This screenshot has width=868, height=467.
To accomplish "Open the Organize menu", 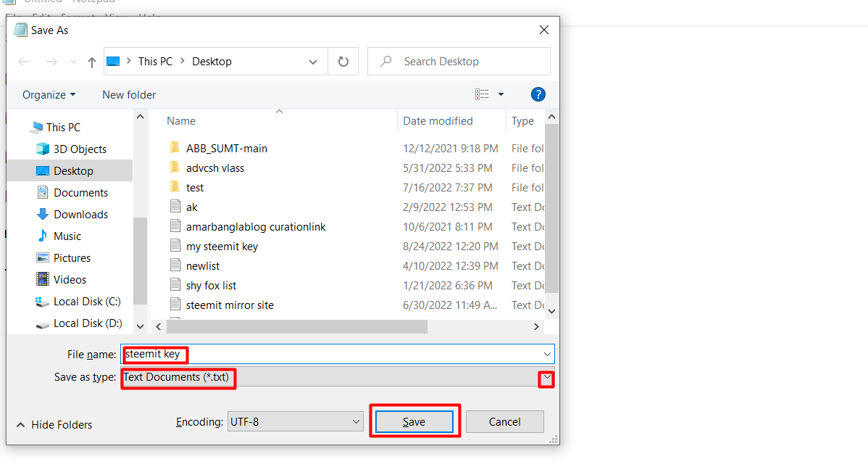I will (x=49, y=95).
